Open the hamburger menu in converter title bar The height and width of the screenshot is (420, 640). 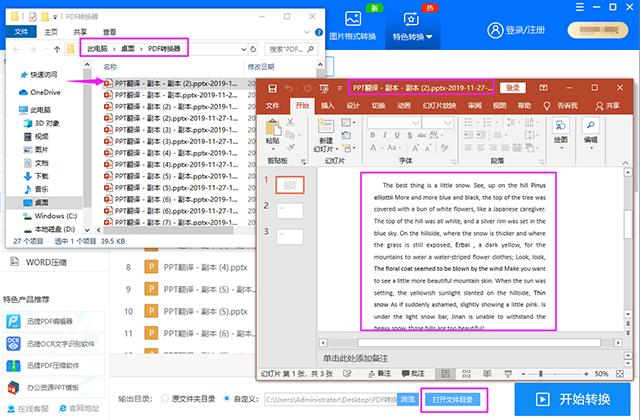tap(580, 7)
